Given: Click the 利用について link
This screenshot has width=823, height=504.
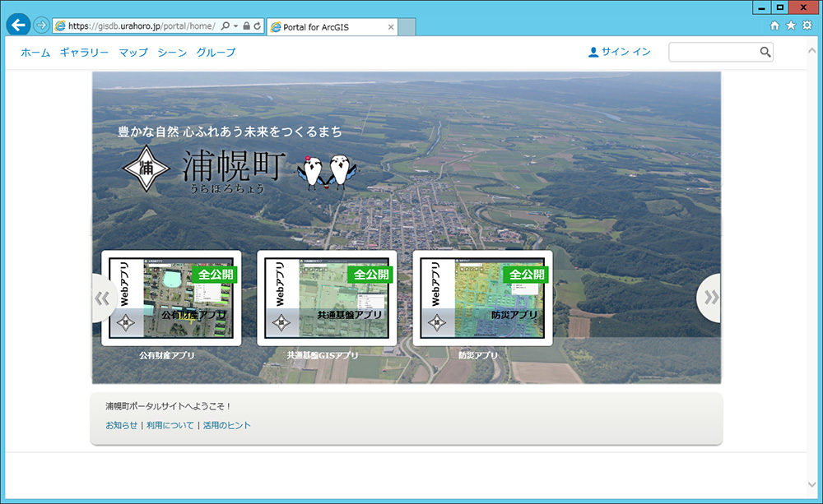Looking at the screenshot, I should pyautogui.click(x=171, y=425).
